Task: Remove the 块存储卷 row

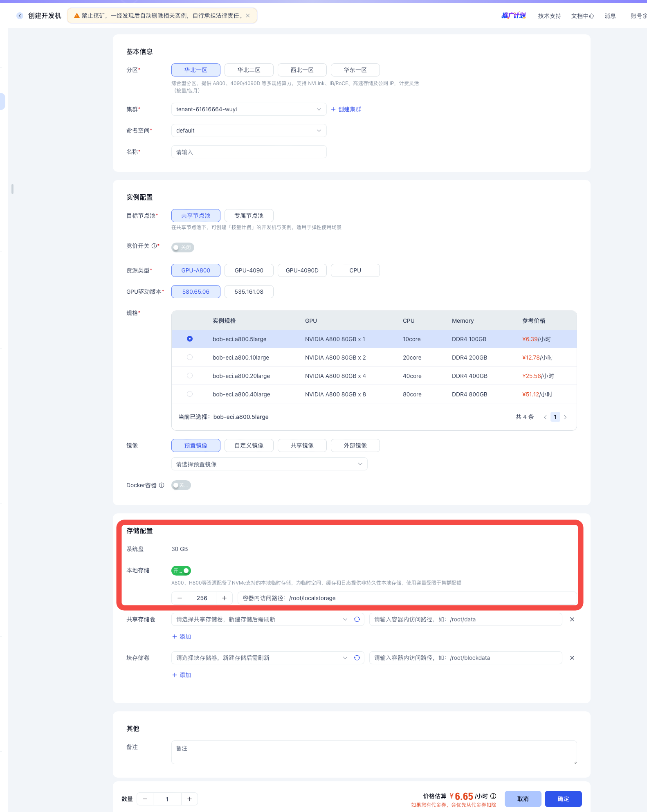Action: coord(572,658)
